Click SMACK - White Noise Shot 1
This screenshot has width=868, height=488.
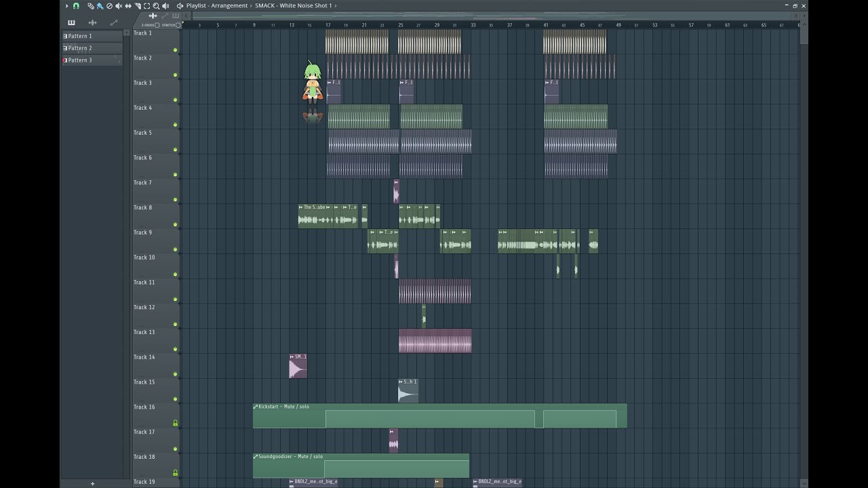[x=294, y=6]
